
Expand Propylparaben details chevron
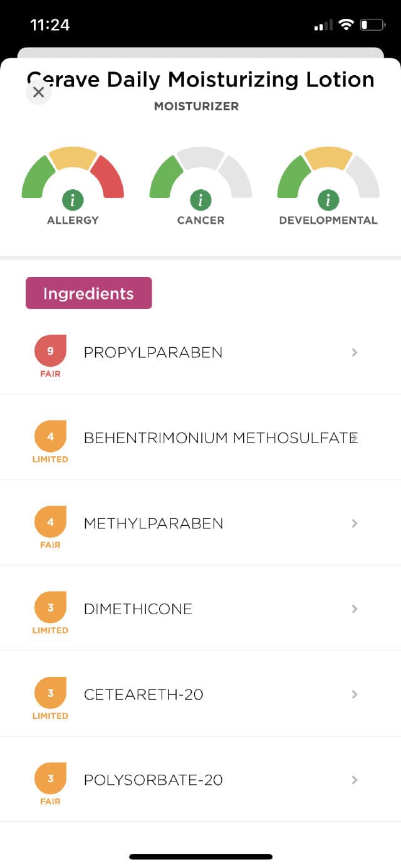pyautogui.click(x=355, y=352)
